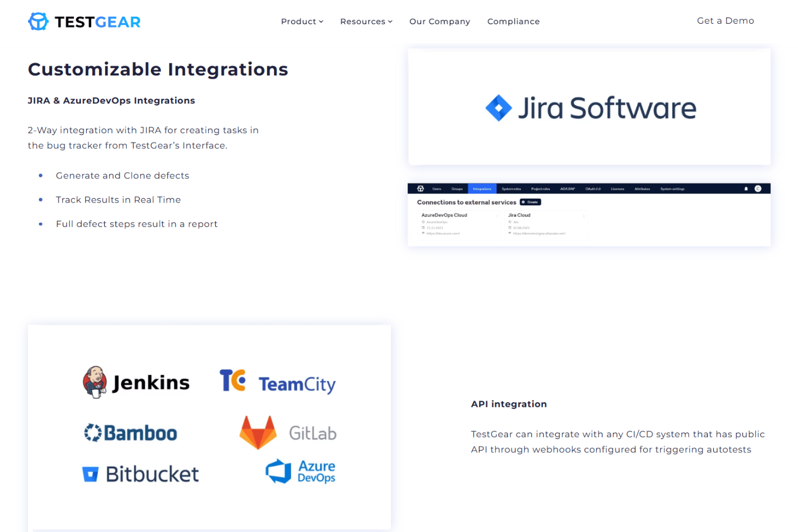The image size is (798, 532).
Task: Click the JIRA & AzureDevOps Integrations subheading
Action: point(112,100)
